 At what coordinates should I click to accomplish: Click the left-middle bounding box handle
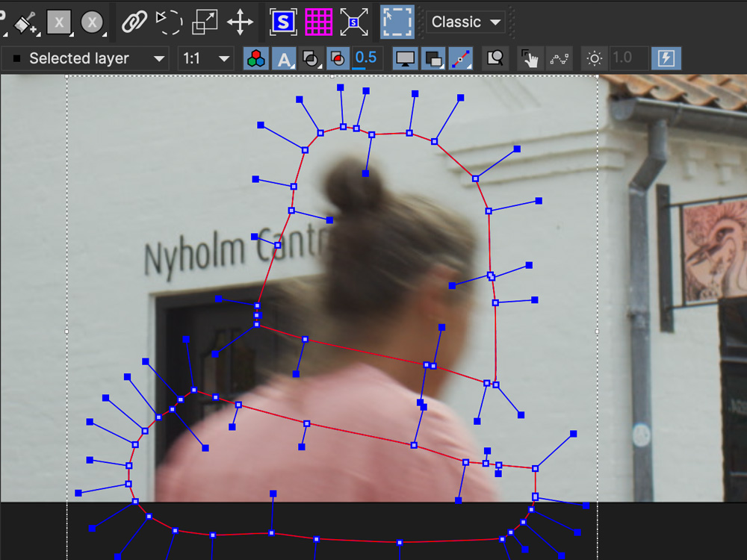point(66,332)
